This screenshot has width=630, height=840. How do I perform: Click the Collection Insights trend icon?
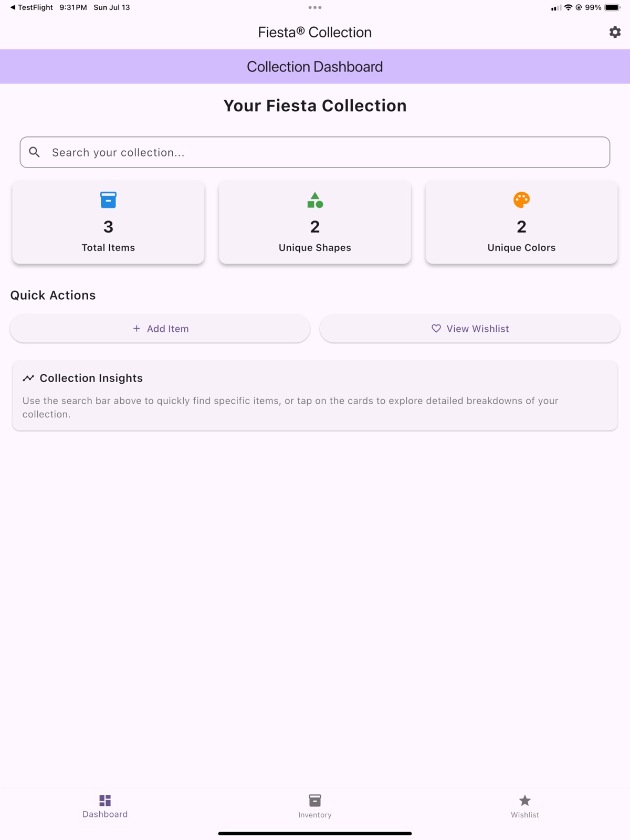coord(28,378)
